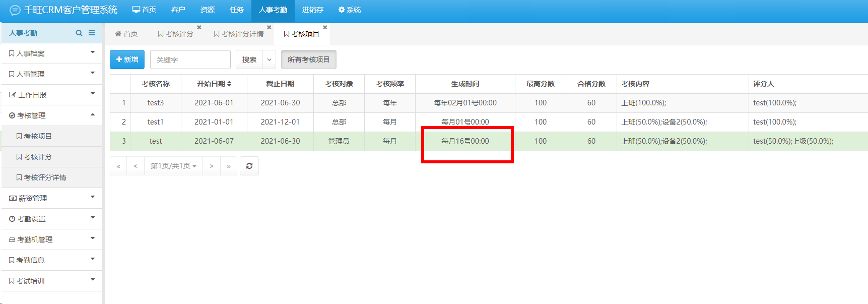
Task: Collapse the 考核管理 sidebar section
Action: coord(52,115)
